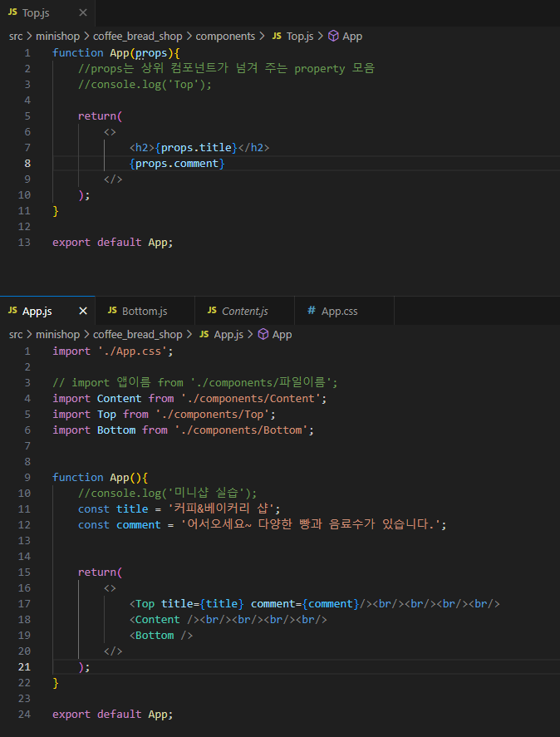
Task: Select 'coffee_bread_shop' in the App.js breadcrumb
Action: coord(137,334)
